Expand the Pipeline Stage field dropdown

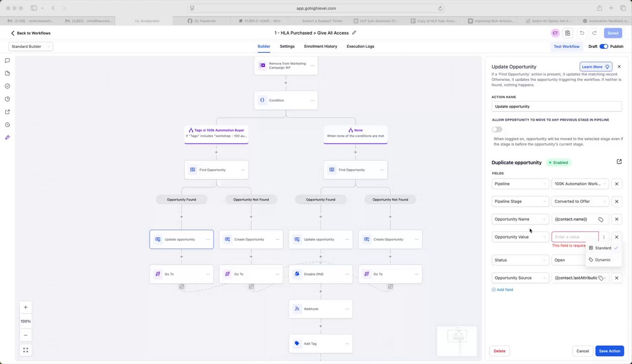[x=520, y=201]
